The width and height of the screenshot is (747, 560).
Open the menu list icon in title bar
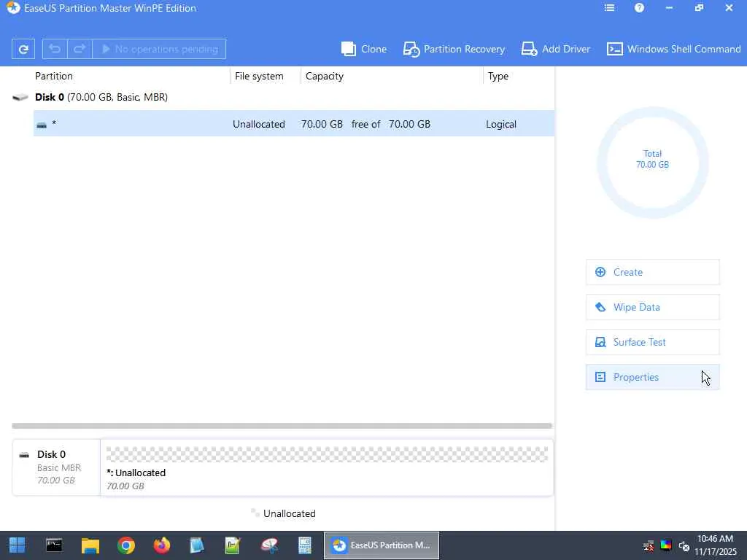609,7
